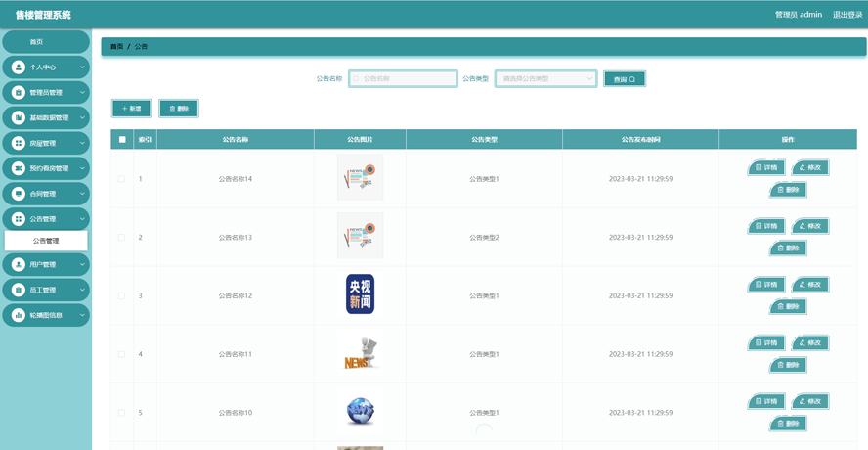Click the 员工管理 sidebar icon
Screen dimensions: 868x450
[x=19, y=290]
